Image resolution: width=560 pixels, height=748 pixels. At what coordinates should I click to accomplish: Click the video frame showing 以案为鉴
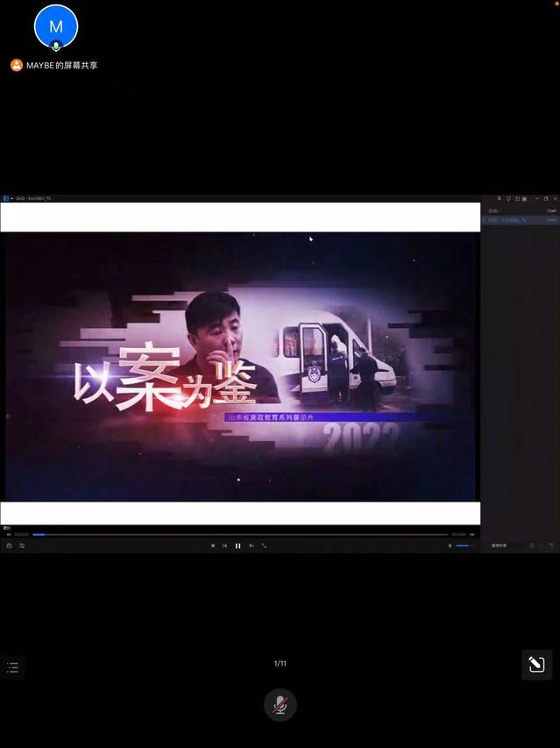coord(240,366)
